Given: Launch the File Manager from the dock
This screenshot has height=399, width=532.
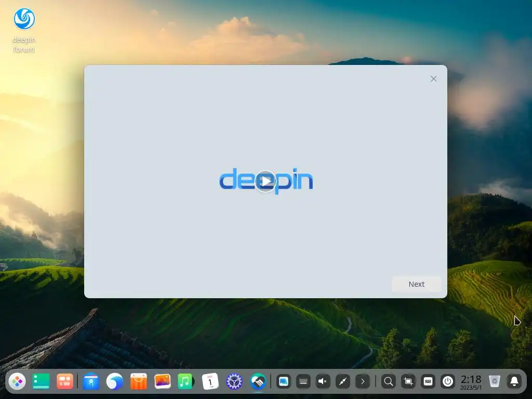Looking at the screenshot, I should (91, 381).
